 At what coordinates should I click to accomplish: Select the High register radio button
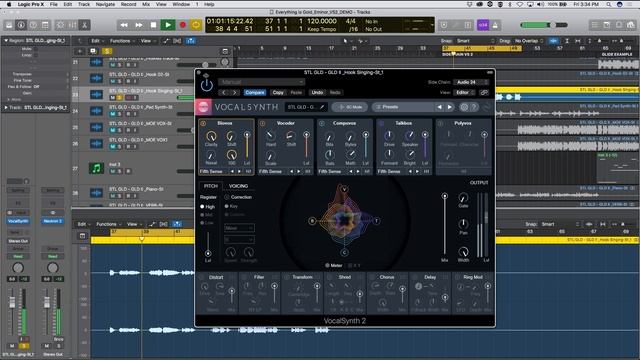[202, 207]
